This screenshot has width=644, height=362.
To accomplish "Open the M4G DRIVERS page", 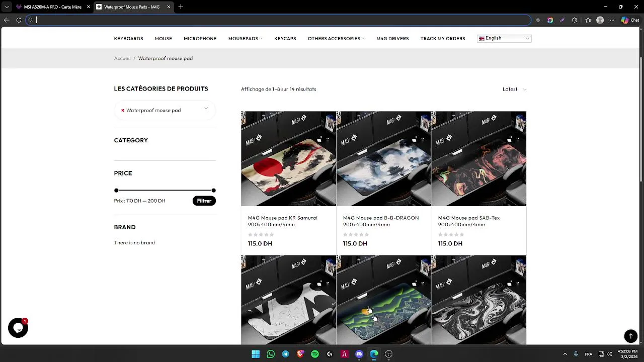I will click(392, 39).
